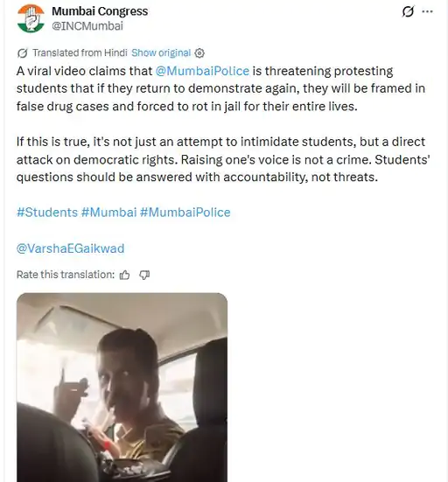Click the @INCMumbai handle

[87, 26]
